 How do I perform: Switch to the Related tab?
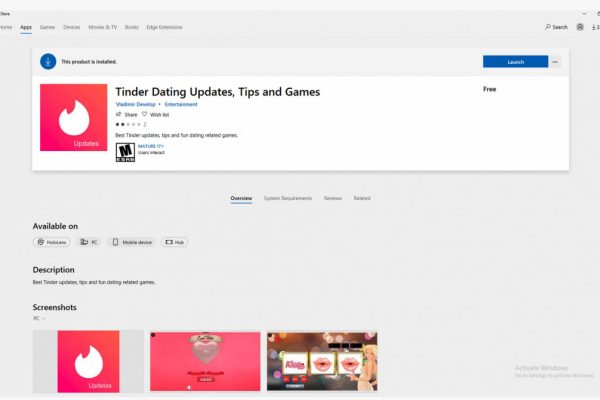pyautogui.click(x=362, y=198)
